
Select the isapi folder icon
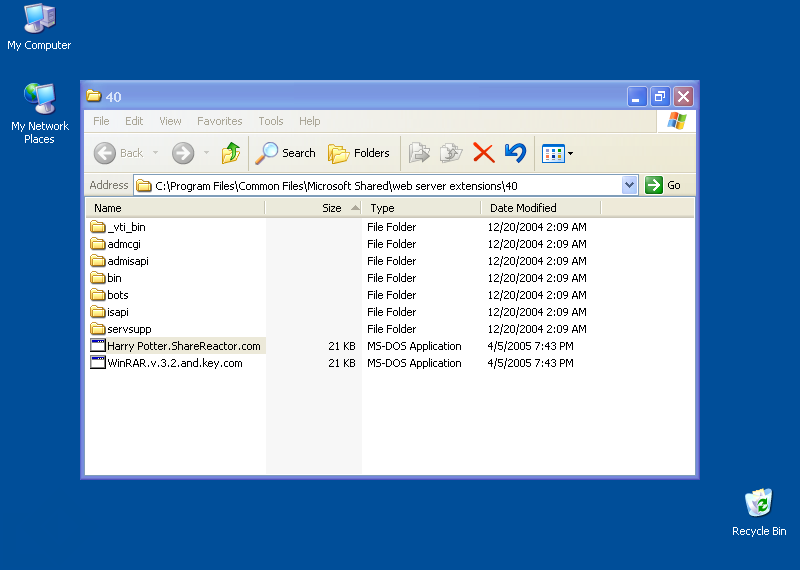(97, 312)
